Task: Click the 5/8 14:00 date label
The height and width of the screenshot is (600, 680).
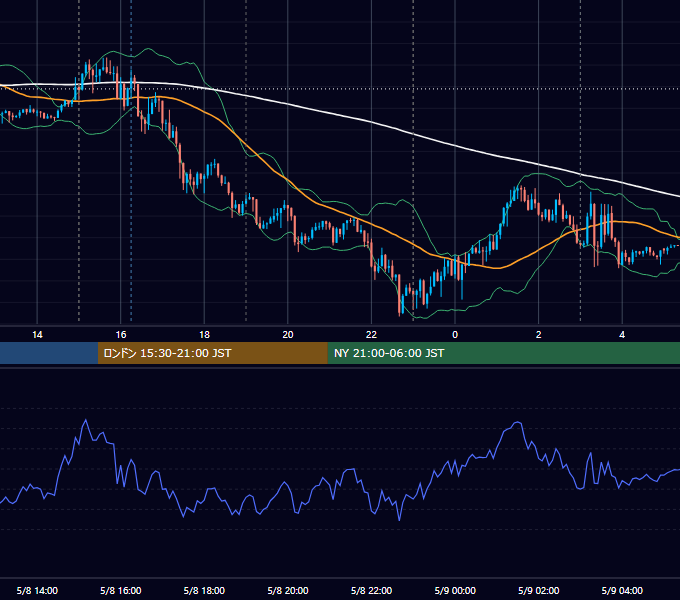Action: point(37,590)
